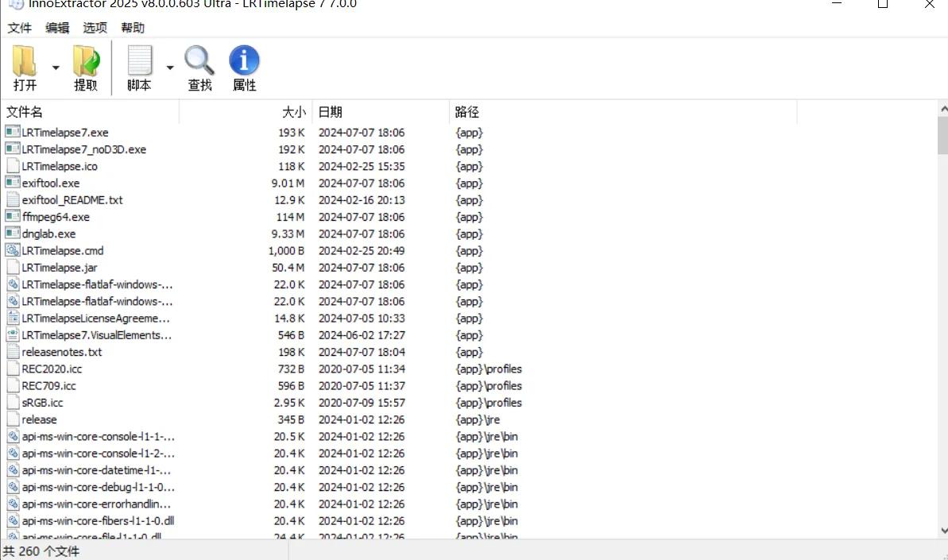Image resolution: width=948 pixels, height=560 pixels.
Task: Select the LRTimelapse.jar file icon
Action: coord(12,267)
